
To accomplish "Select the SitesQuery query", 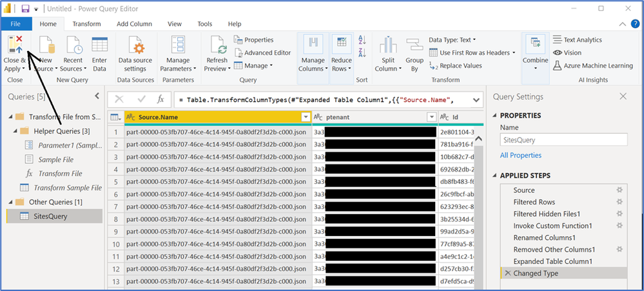I will (x=54, y=216).
